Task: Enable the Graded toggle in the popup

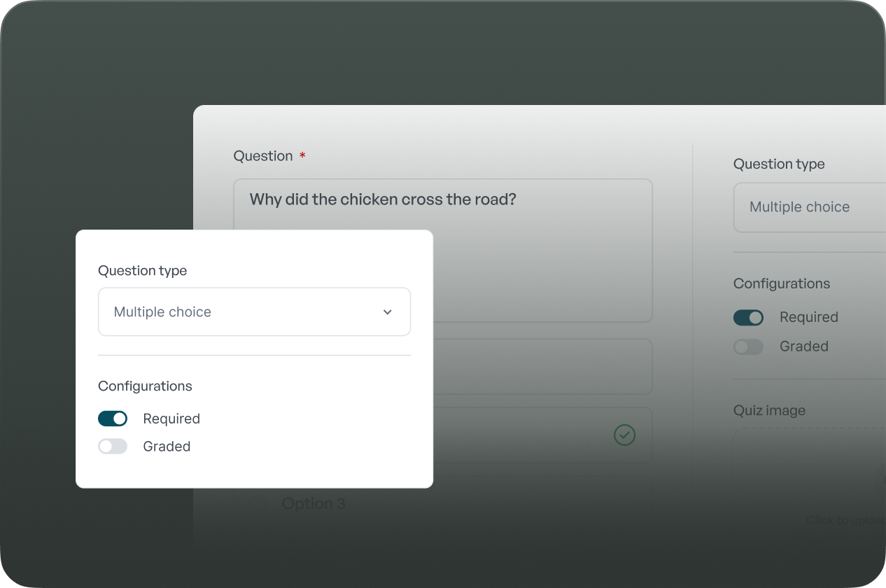Action: tap(113, 447)
